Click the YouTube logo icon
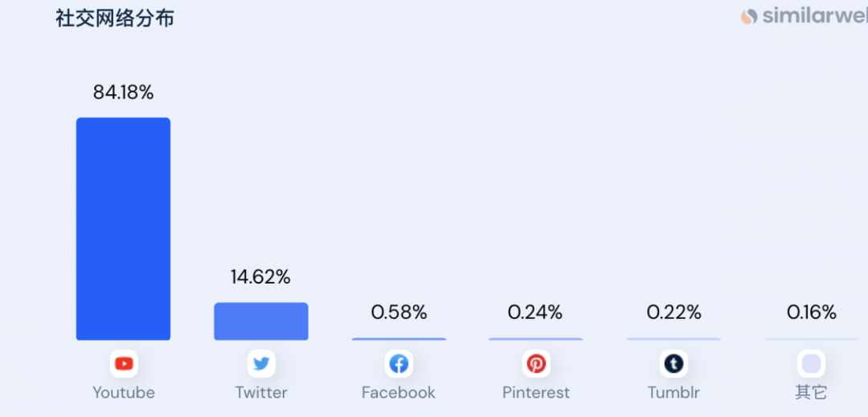The image size is (868, 417). click(x=124, y=363)
